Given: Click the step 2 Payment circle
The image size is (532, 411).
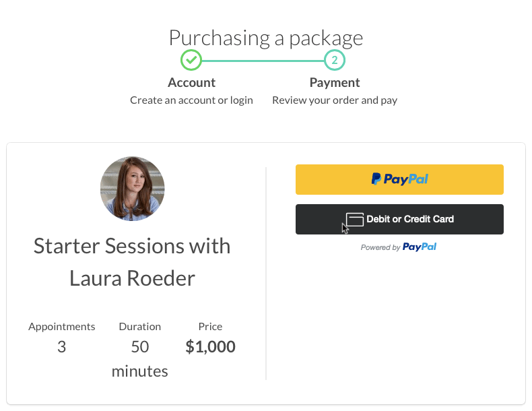Looking at the screenshot, I should pos(335,61).
